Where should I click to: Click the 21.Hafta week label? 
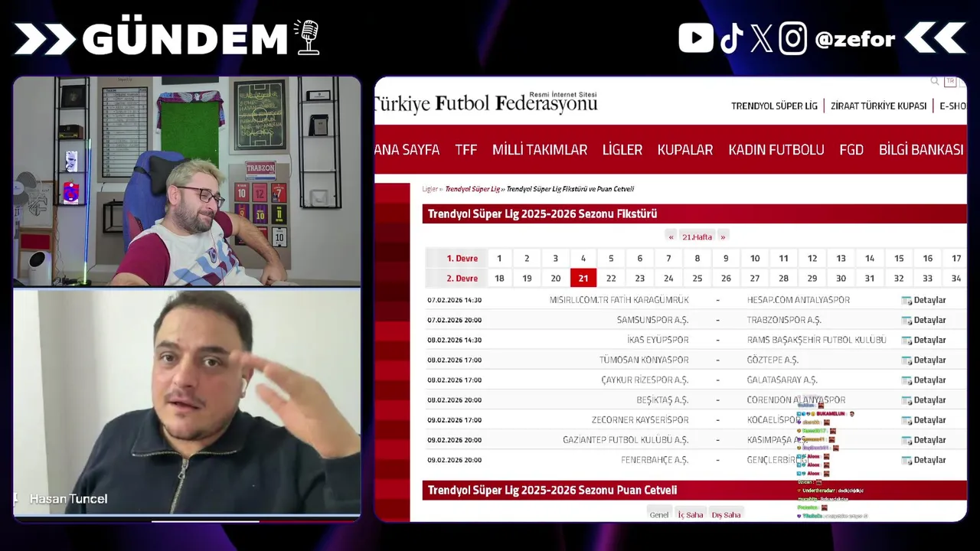click(697, 236)
